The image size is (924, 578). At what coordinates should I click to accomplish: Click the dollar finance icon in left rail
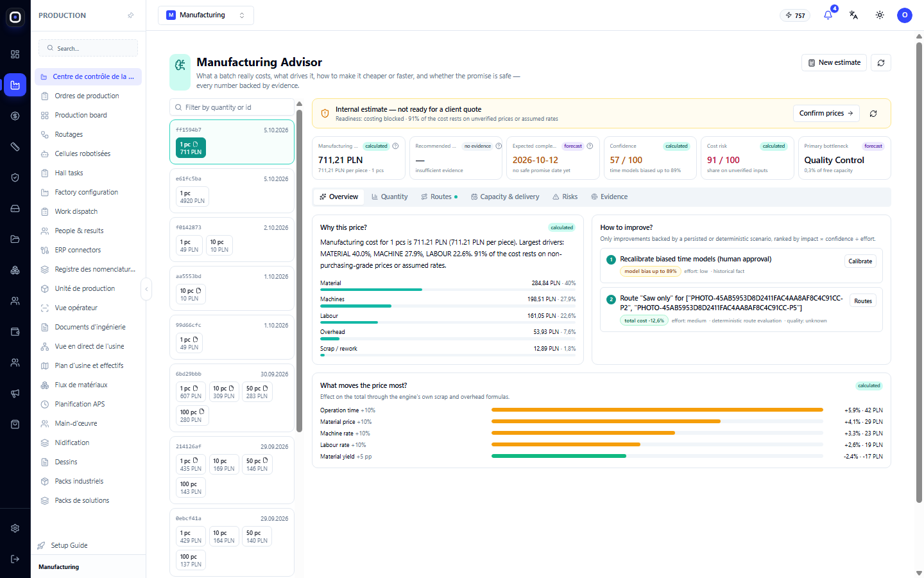pyautogui.click(x=15, y=116)
